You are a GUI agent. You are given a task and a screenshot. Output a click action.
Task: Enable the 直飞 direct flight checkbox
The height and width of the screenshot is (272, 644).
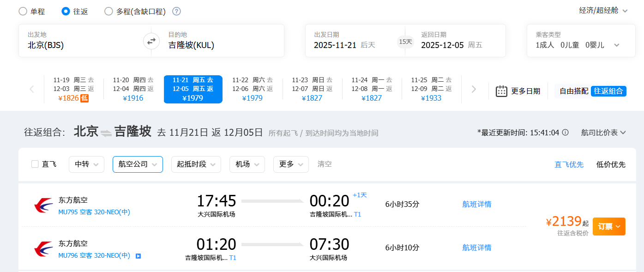(35, 164)
